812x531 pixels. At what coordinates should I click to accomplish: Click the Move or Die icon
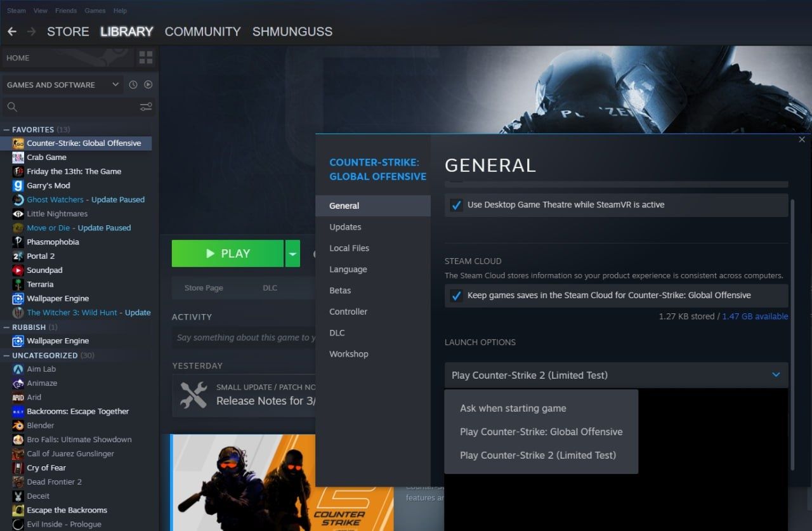pos(18,228)
